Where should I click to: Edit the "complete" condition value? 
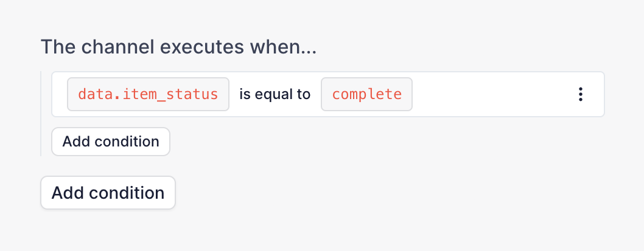pyautogui.click(x=366, y=94)
